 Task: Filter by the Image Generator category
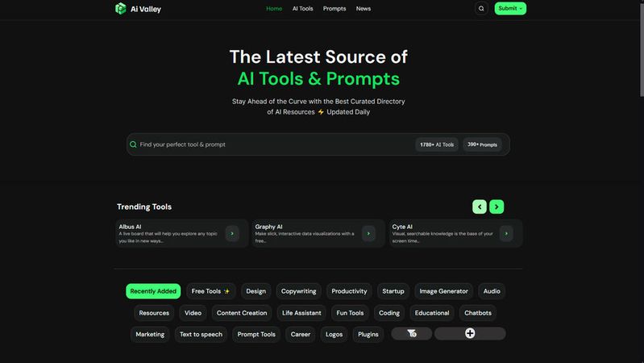(443, 291)
